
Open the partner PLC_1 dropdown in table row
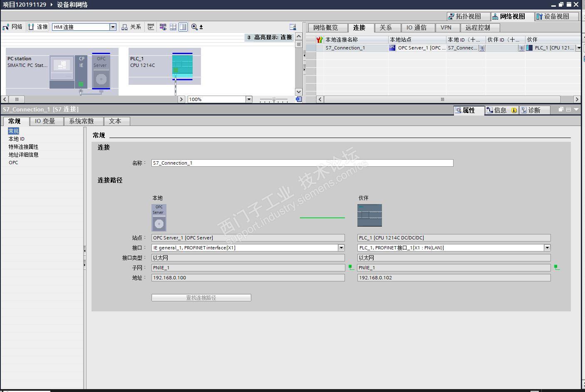tap(578, 48)
